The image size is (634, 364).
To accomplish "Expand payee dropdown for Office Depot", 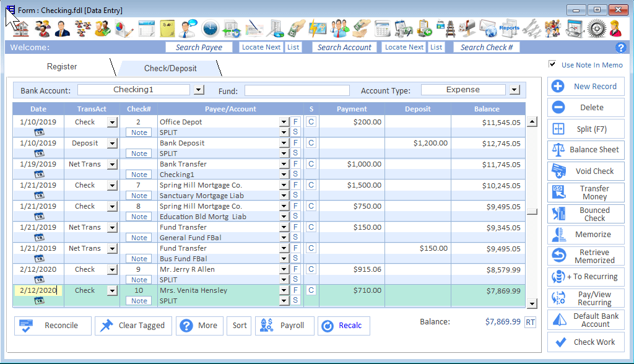I will 284,122.
